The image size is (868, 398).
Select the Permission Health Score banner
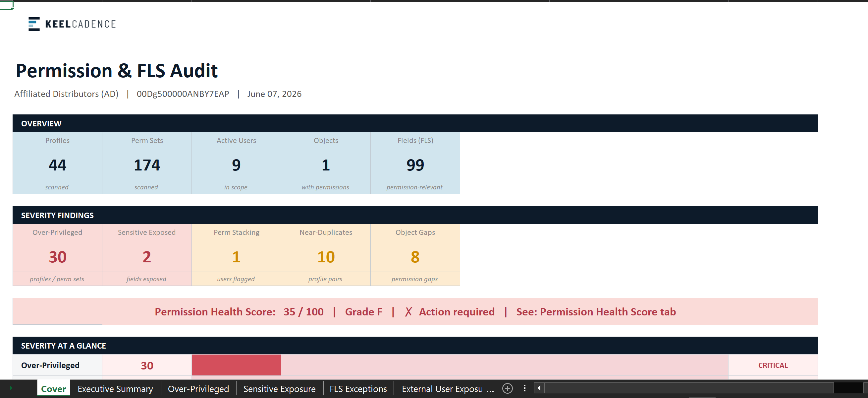[415, 311]
